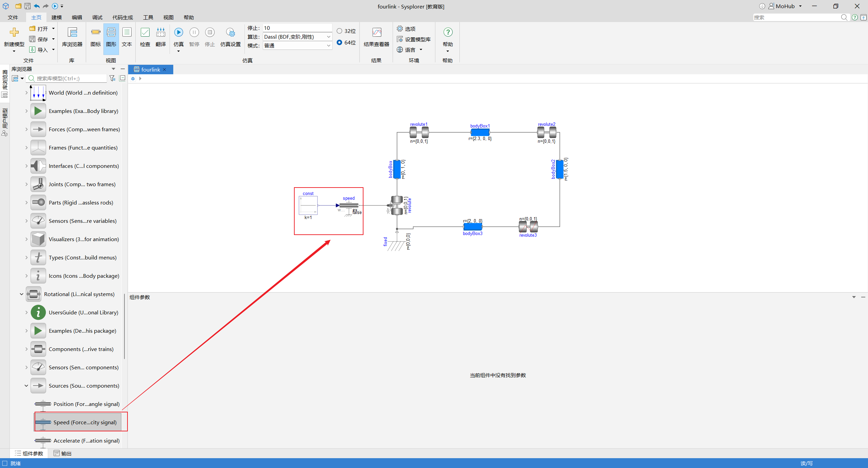
Task: Open the 模式 普通 dropdown
Action: pos(297,45)
